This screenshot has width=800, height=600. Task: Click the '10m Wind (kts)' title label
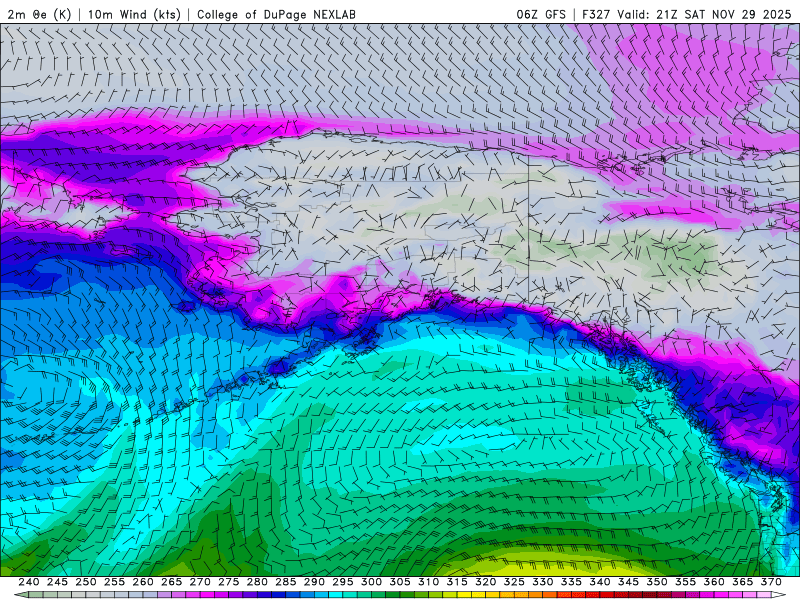pyautogui.click(x=135, y=15)
